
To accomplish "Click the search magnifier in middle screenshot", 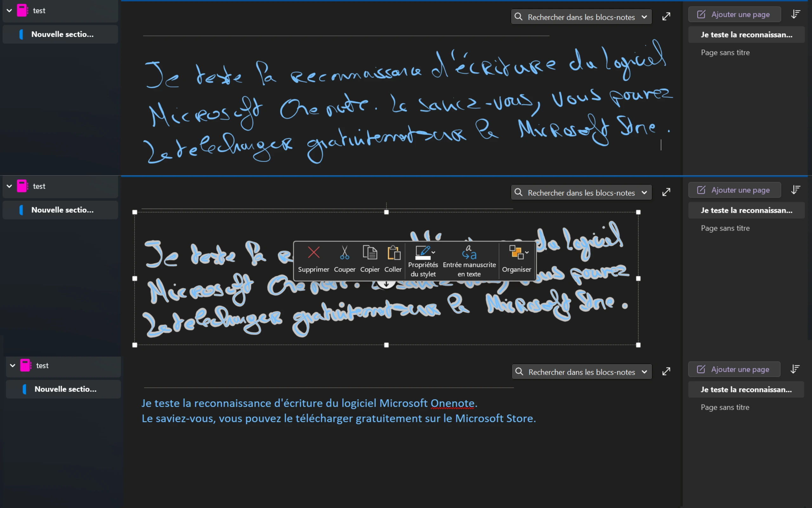I will pos(518,192).
